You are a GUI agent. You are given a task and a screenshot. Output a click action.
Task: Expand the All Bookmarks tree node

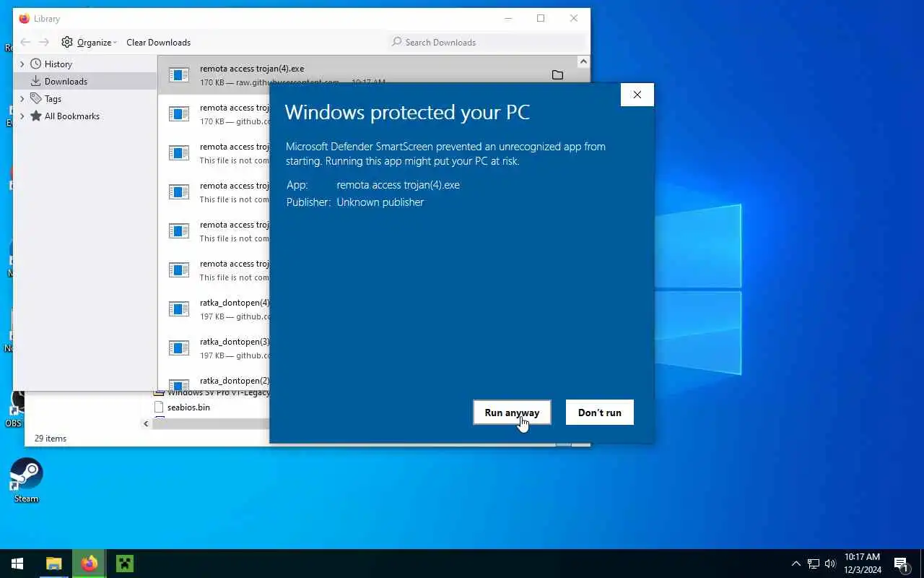(x=22, y=116)
